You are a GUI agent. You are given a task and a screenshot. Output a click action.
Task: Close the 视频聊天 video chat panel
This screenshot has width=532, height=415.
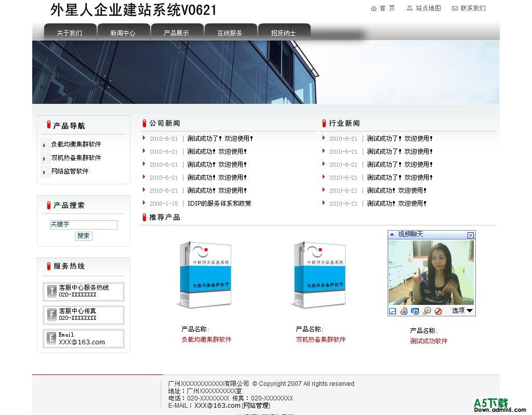click(471, 235)
